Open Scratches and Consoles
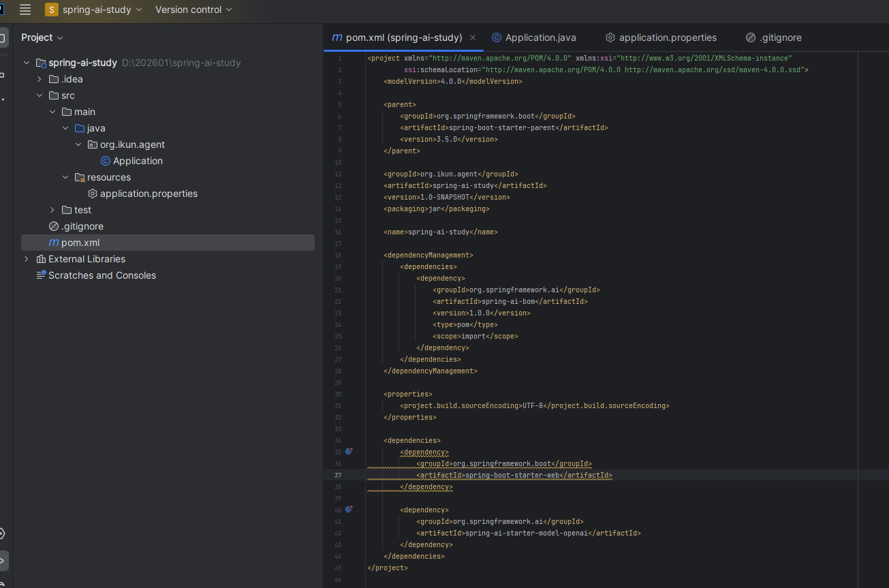Viewport: 889px width, 588px height. pos(102,275)
